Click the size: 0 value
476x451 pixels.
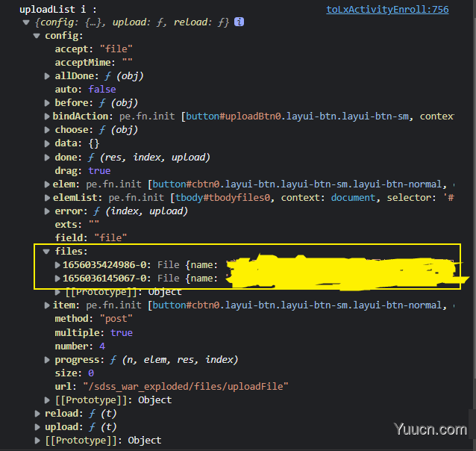coord(91,373)
